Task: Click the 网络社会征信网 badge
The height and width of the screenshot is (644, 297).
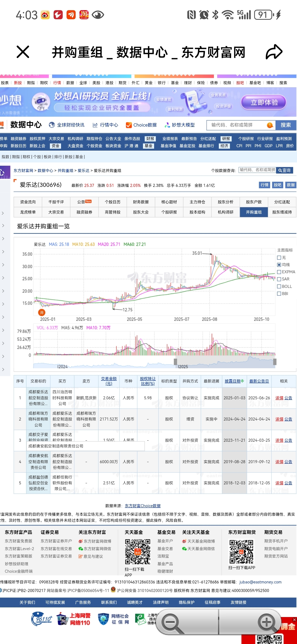Action: click(x=113, y=619)
